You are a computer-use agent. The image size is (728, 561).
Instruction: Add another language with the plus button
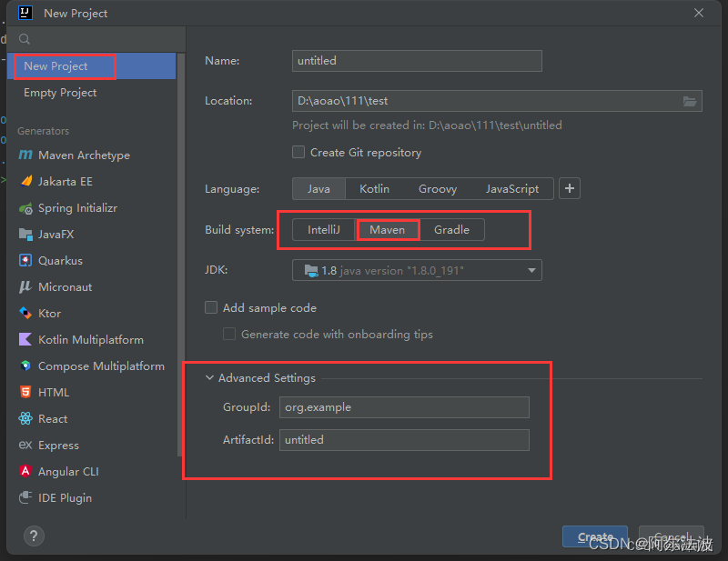[570, 188]
